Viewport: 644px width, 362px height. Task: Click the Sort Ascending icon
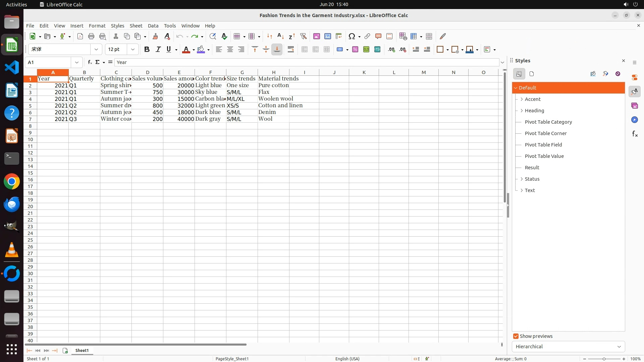[281, 36]
